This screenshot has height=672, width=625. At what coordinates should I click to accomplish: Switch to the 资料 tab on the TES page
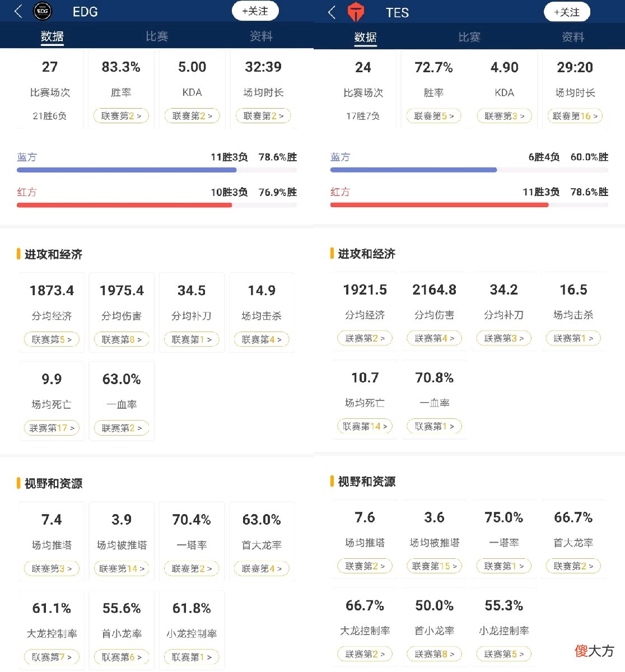[573, 37]
